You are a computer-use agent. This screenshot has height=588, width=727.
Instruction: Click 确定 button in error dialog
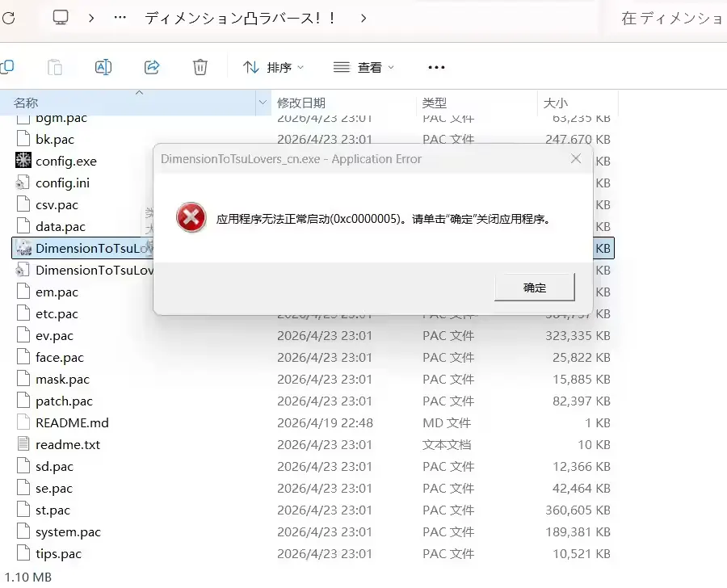point(535,288)
